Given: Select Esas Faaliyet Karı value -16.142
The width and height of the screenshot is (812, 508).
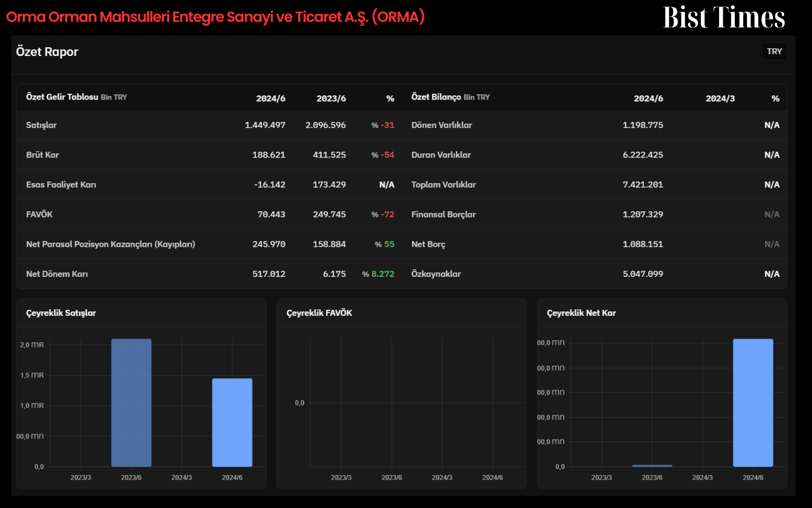Looking at the screenshot, I should [x=269, y=184].
